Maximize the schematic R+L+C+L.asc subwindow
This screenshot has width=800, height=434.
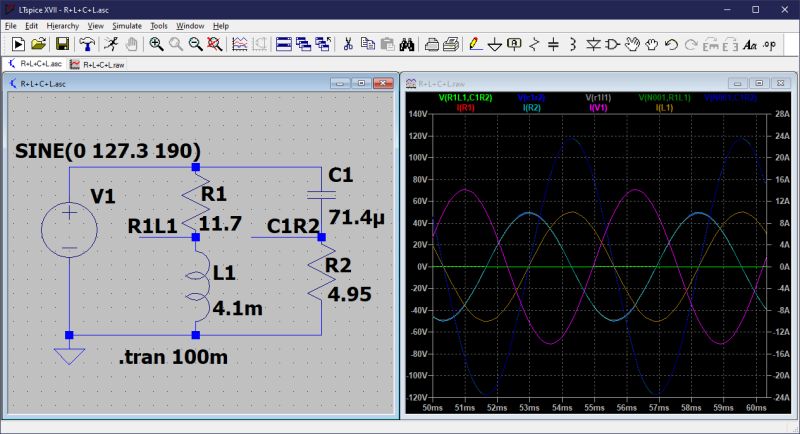tap(361, 83)
